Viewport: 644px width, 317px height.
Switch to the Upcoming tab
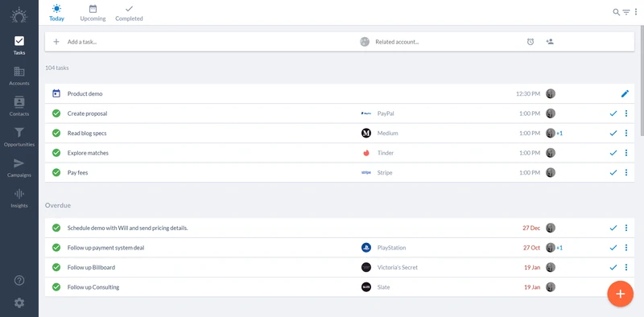[93, 13]
